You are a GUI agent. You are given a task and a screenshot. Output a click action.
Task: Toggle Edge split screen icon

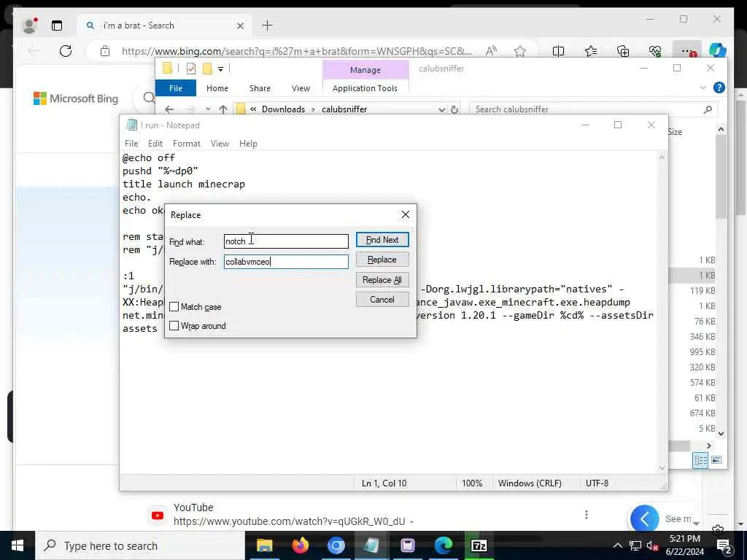(x=558, y=51)
